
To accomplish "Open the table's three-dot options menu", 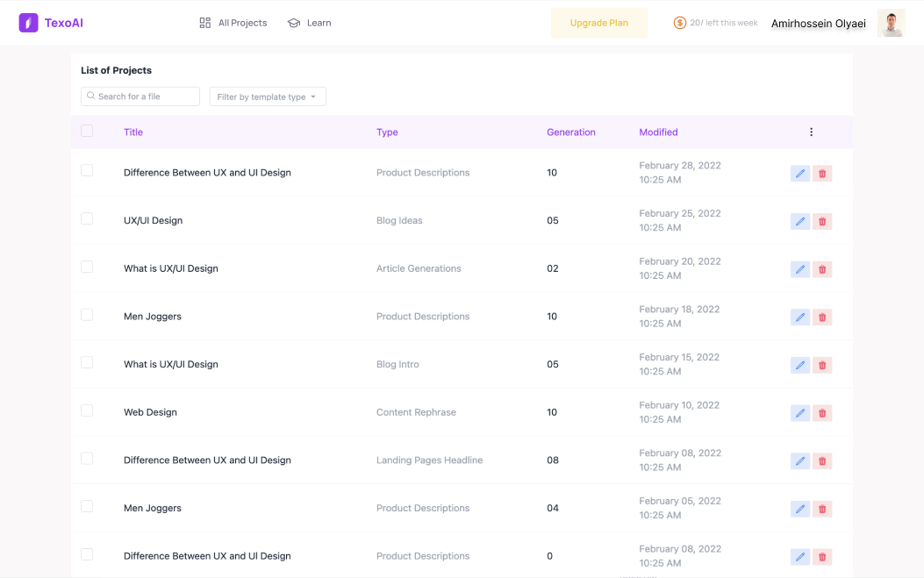I will [811, 132].
